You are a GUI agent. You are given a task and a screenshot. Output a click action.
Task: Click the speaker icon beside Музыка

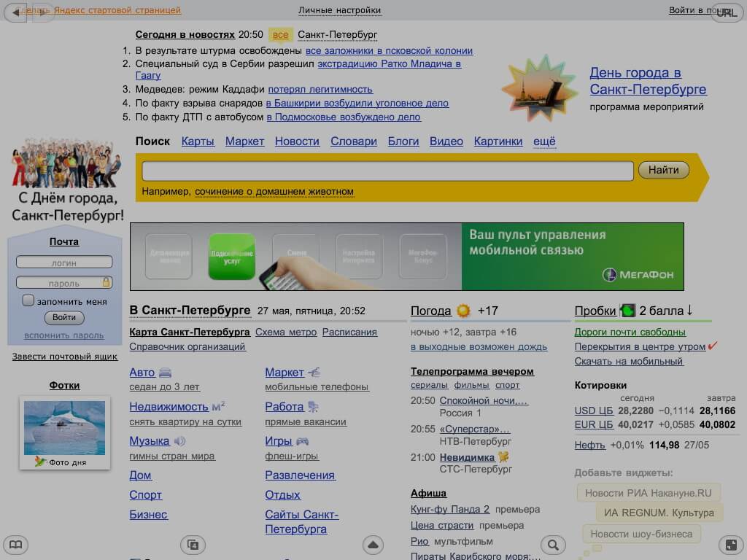(x=179, y=441)
